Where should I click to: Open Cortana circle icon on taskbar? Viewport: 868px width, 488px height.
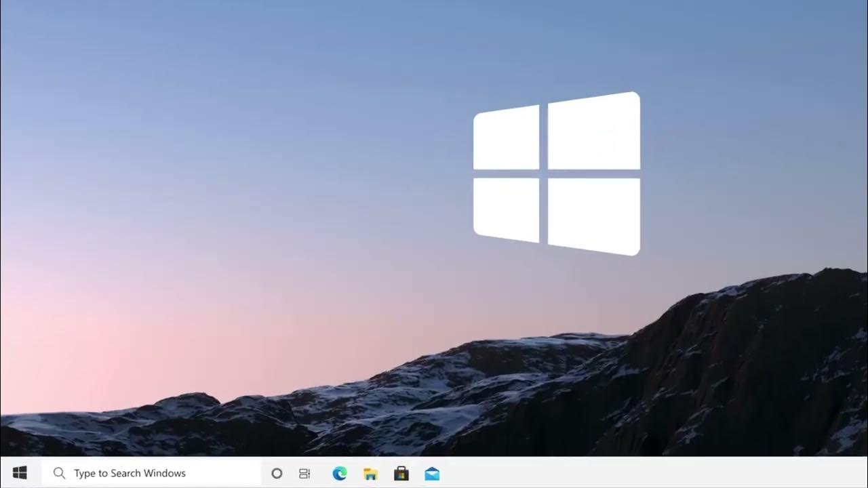[277, 474]
